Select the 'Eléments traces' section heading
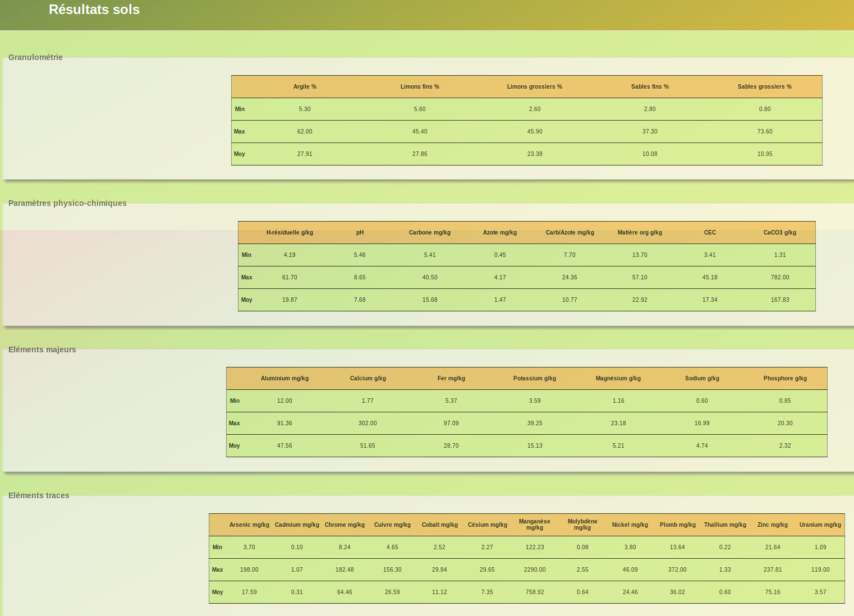854x616 pixels. 39,495
